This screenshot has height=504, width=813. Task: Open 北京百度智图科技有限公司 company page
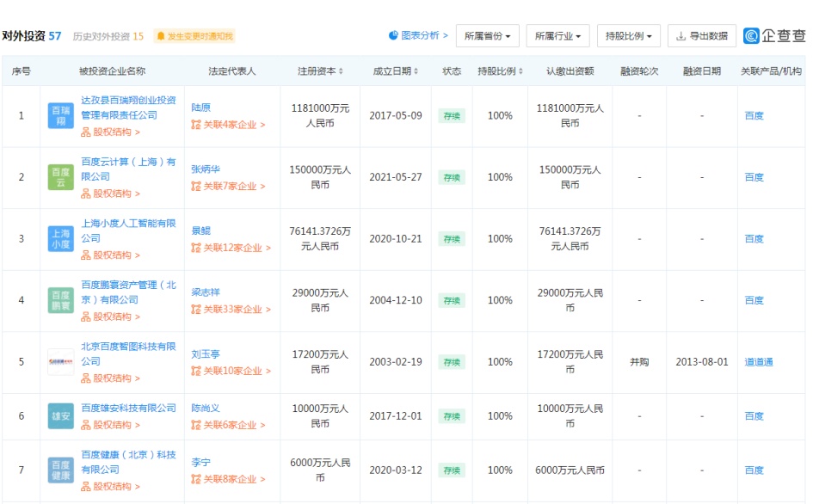pyautogui.click(x=128, y=353)
